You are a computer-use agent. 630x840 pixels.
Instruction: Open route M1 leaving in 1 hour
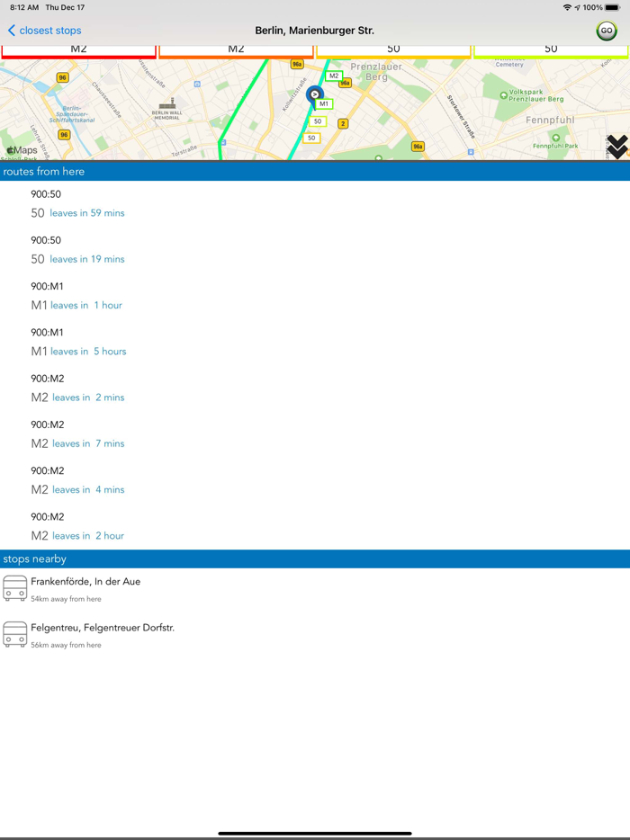pyautogui.click(x=315, y=296)
